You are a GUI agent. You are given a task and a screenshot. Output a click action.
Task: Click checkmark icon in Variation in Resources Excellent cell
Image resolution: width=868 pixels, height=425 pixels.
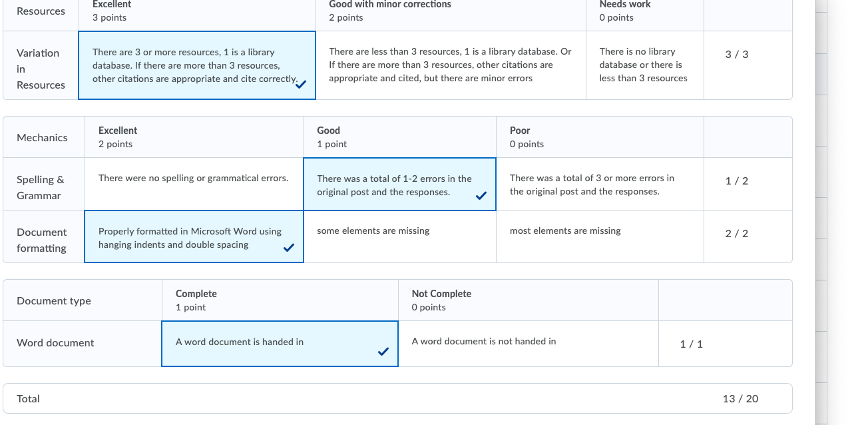click(301, 85)
